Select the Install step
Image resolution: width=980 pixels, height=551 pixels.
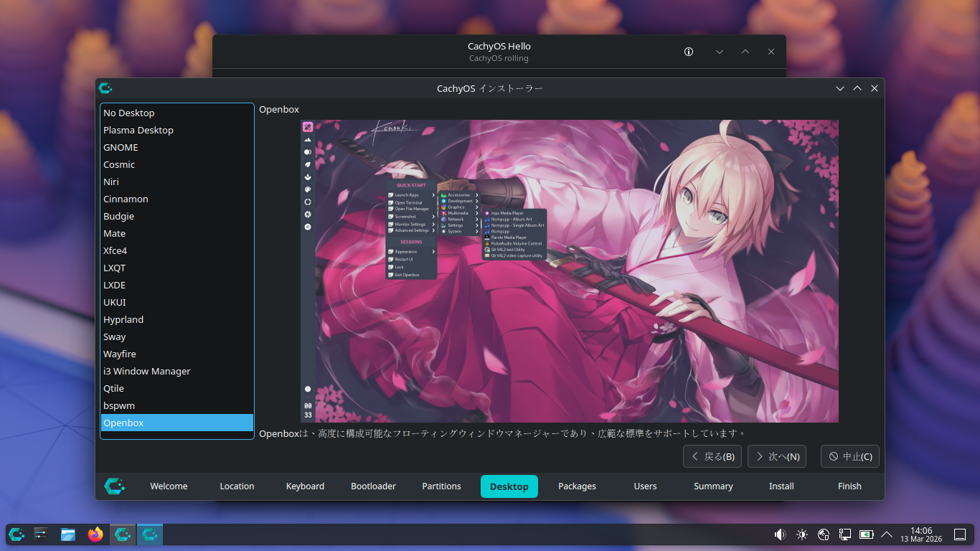(x=781, y=486)
